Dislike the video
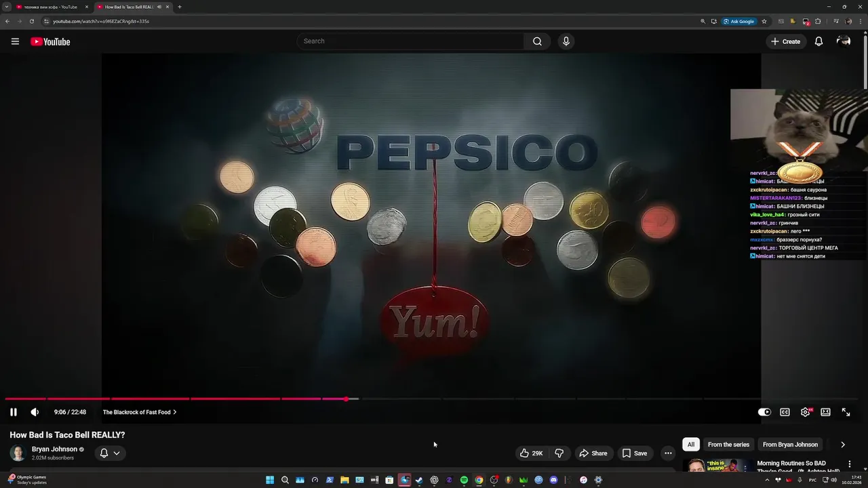The height and width of the screenshot is (488, 868). 559,453
